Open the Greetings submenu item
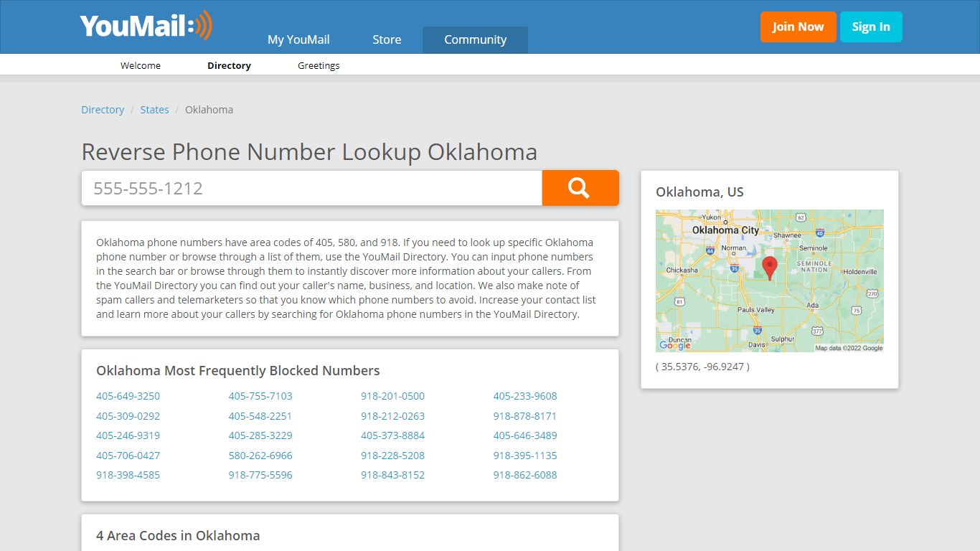 click(319, 65)
